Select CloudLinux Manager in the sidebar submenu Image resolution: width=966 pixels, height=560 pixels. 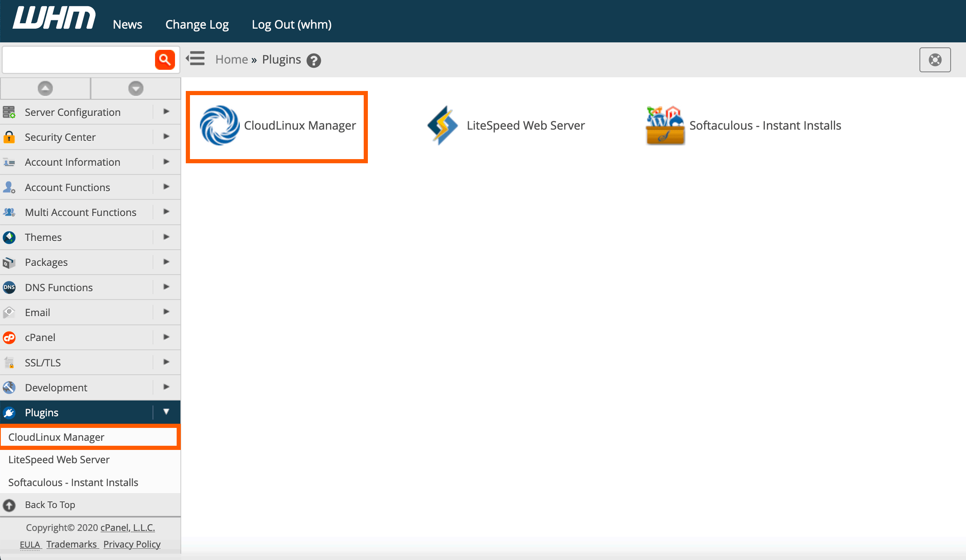click(x=90, y=437)
